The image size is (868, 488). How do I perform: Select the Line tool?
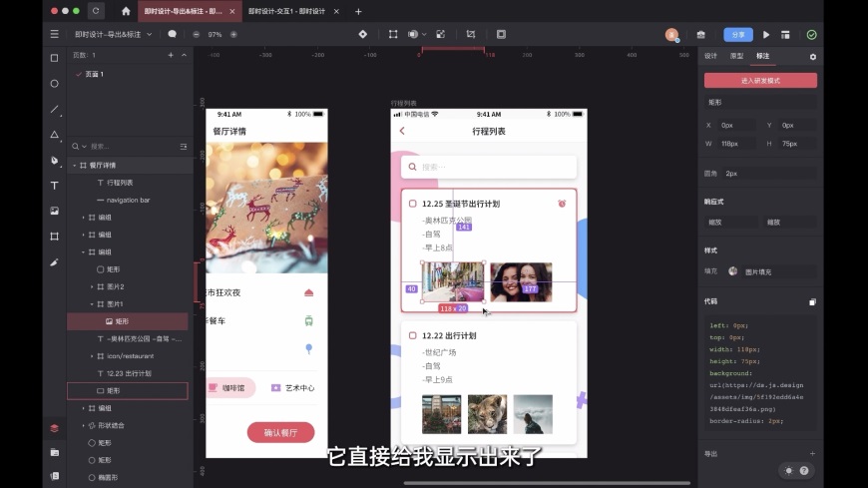pos(54,109)
